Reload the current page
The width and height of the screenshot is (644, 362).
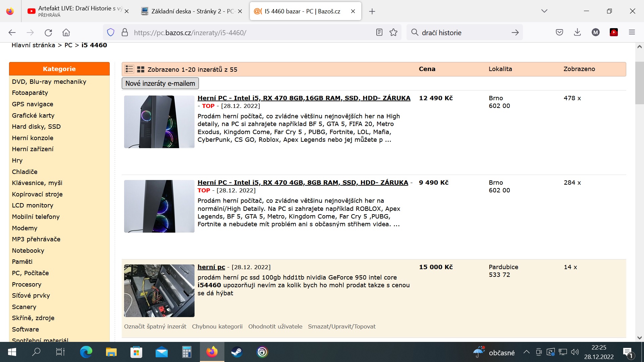(x=48, y=33)
